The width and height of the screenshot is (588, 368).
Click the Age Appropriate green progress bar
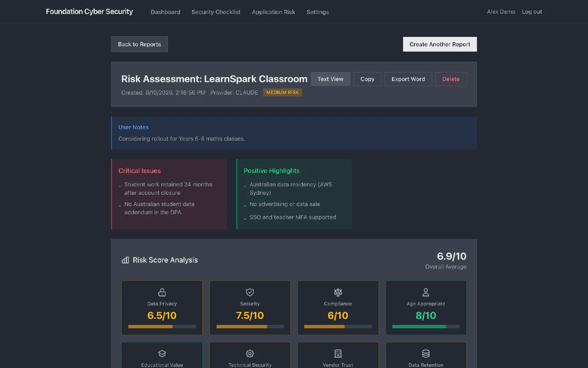pos(426,326)
